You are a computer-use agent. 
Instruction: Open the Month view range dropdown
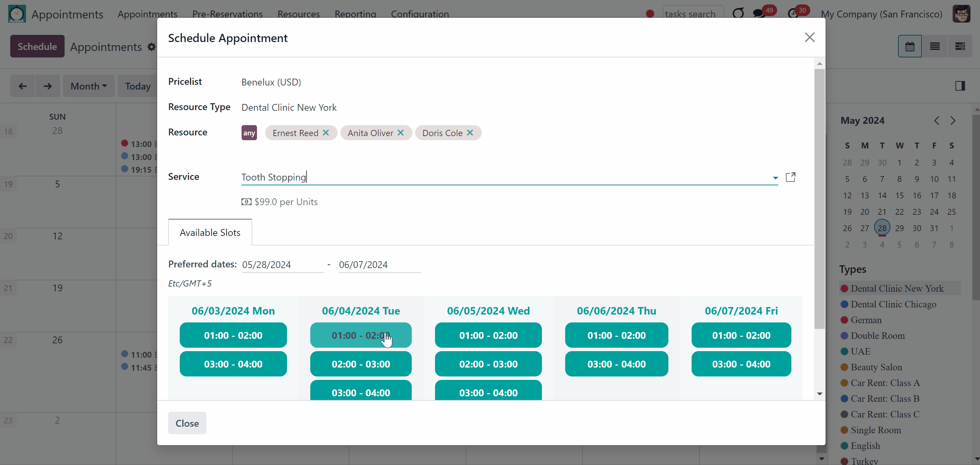click(x=89, y=86)
